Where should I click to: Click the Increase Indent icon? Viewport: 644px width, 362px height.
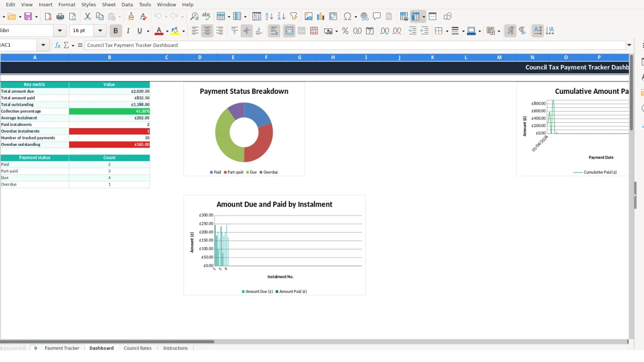pos(412,31)
